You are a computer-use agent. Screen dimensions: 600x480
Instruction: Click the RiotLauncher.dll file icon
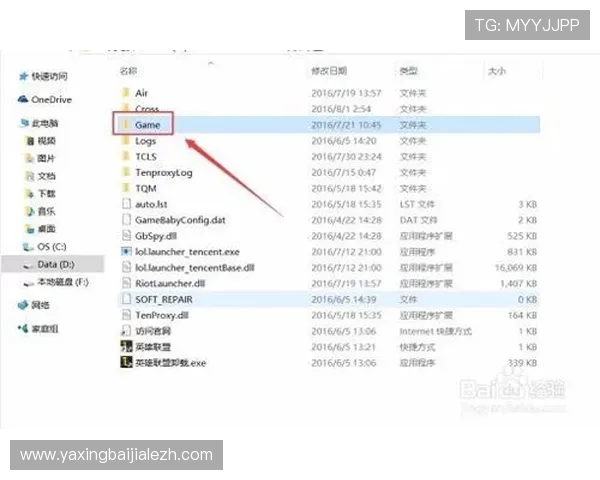click(x=126, y=283)
